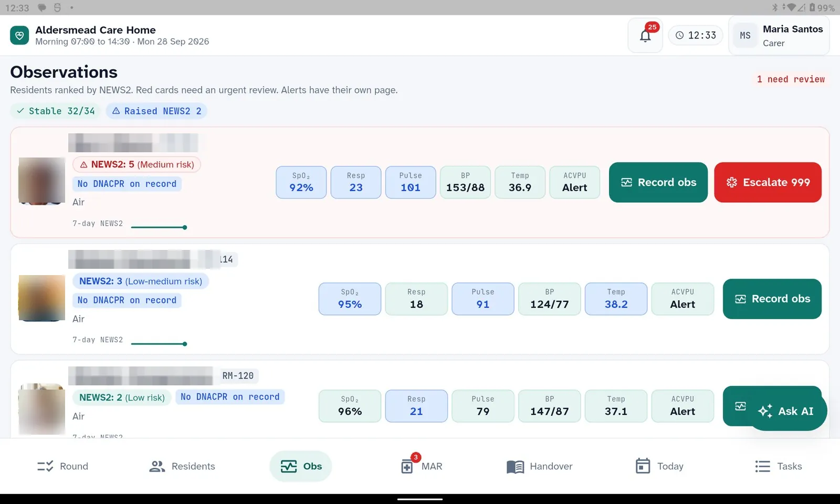Tap the SpO2 95% vital tile
840x504 pixels.
350,299
